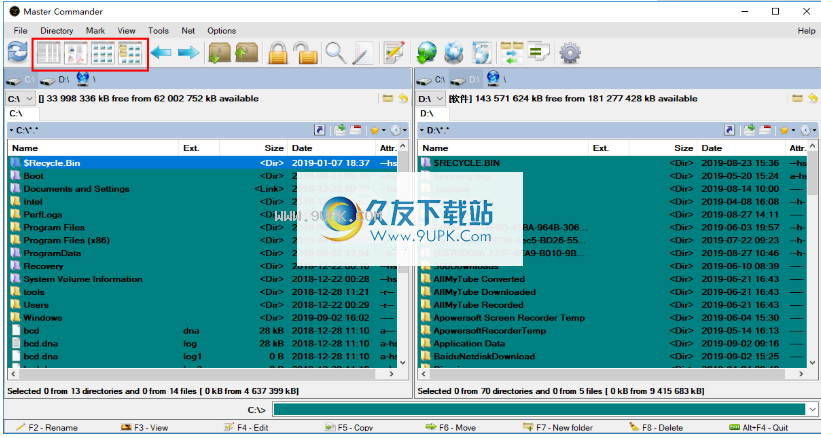Click the left panel add tab icon
821x438 pixels.
click(340, 130)
